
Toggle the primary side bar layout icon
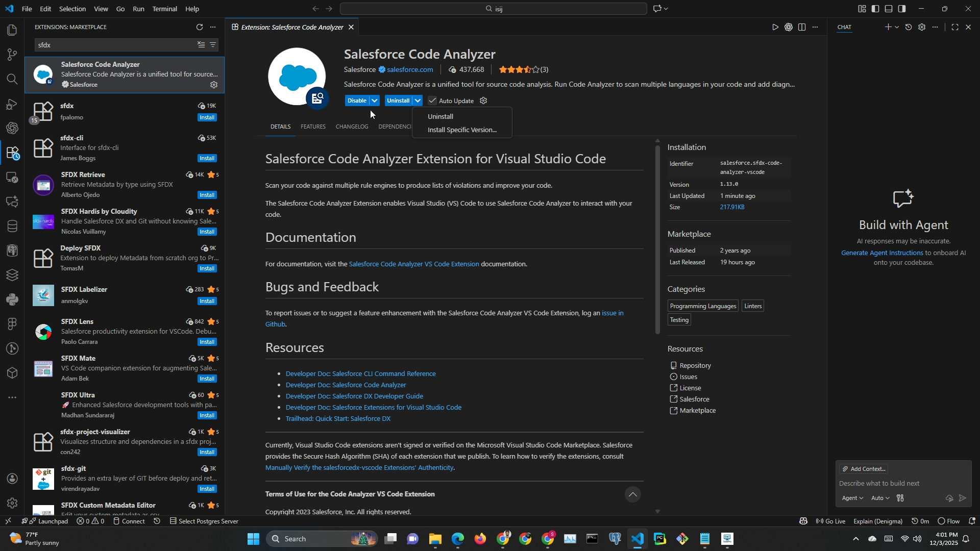pyautogui.click(x=875, y=9)
